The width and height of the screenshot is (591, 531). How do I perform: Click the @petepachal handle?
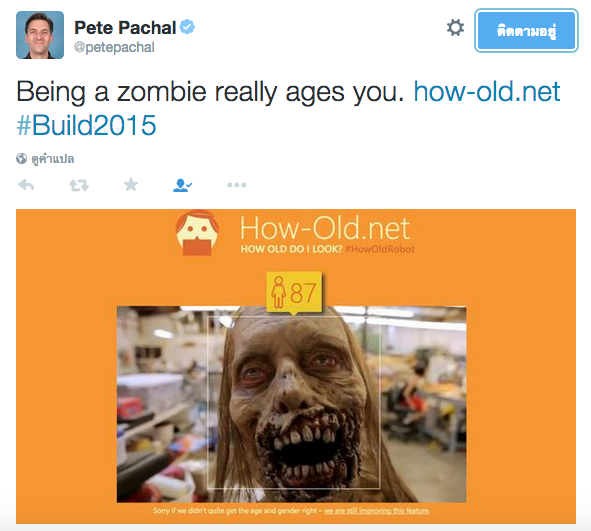114,47
